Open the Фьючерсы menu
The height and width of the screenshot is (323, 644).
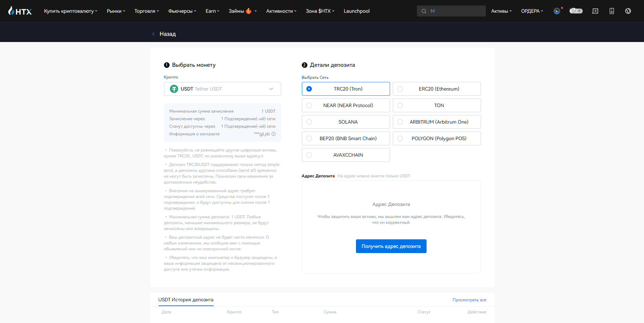(182, 11)
